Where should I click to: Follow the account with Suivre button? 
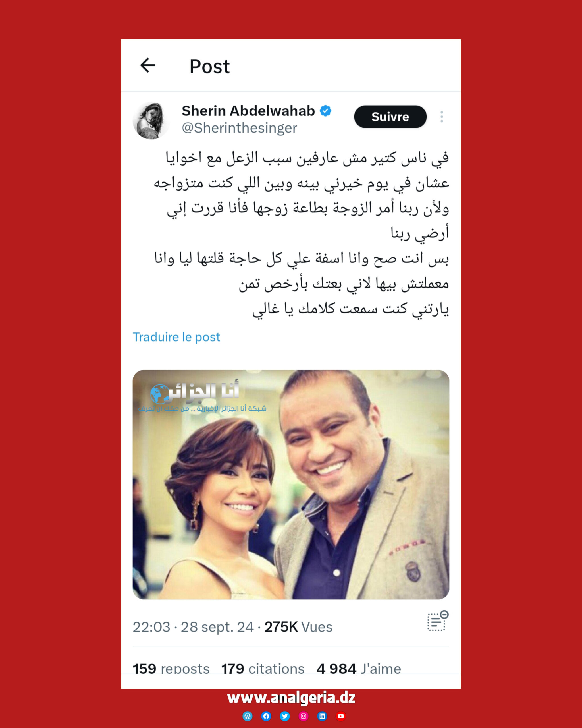(390, 117)
